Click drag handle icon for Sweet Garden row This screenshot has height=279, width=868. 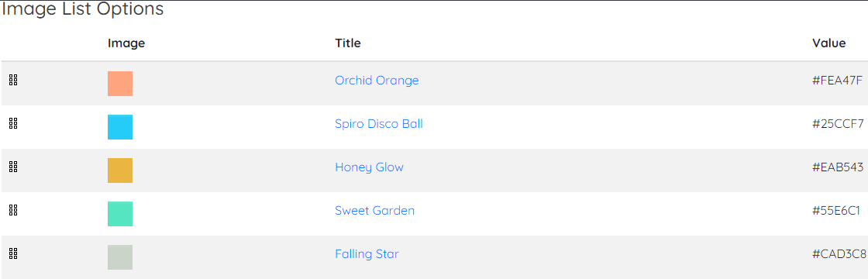pos(14,210)
